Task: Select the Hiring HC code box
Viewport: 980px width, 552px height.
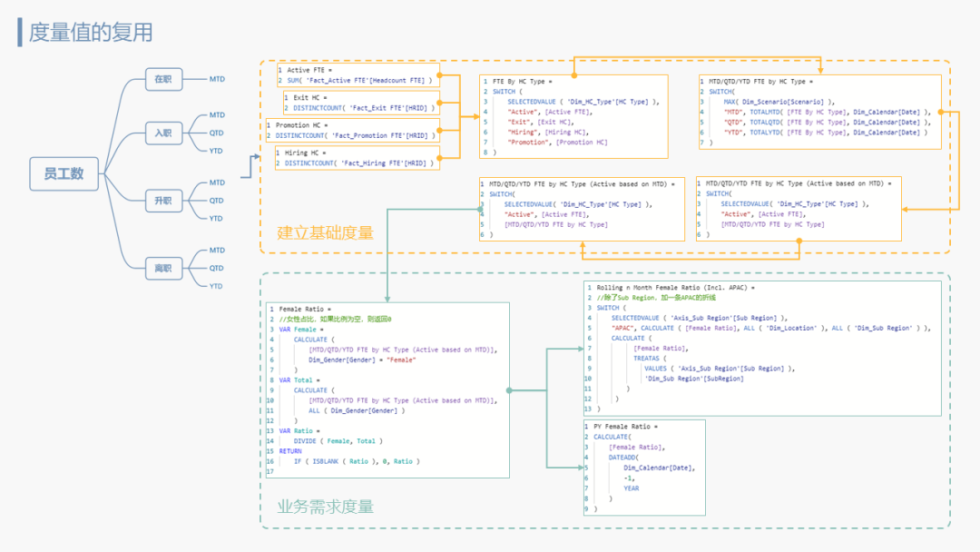Action: [x=357, y=158]
